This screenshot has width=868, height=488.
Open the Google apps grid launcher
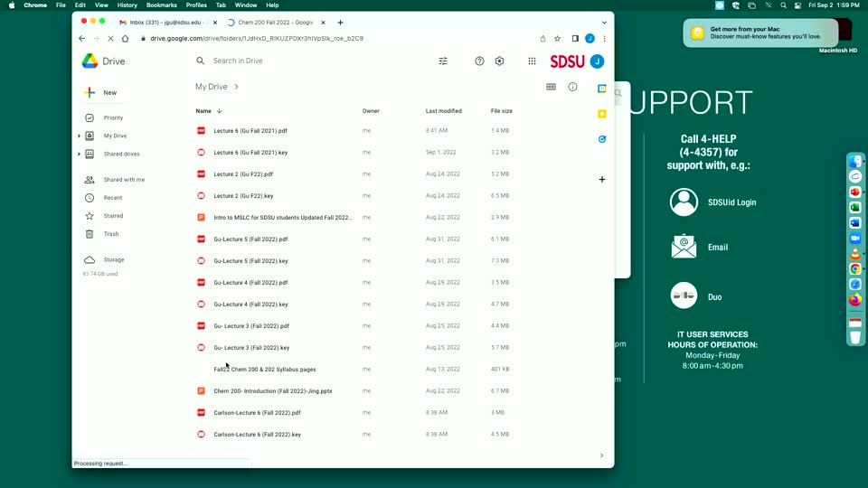(x=532, y=61)
